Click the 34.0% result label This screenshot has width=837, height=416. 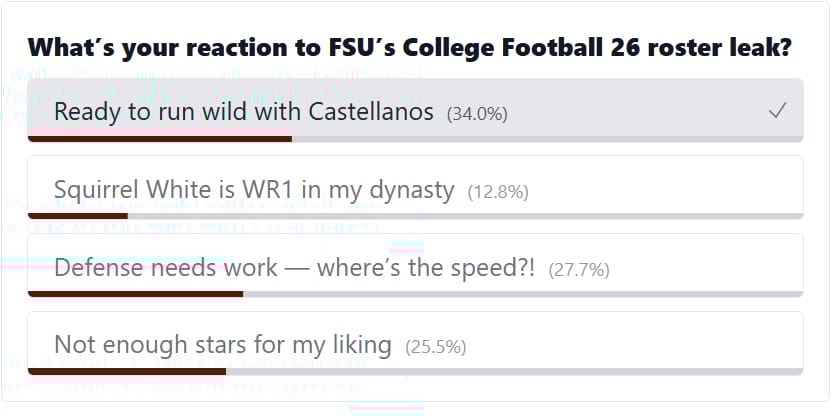[477, 113]
